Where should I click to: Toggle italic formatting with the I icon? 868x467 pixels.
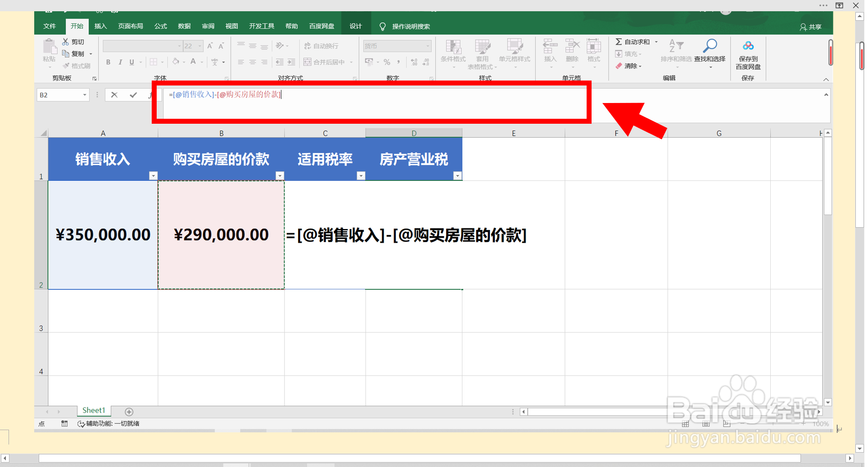tap(120, 62)
